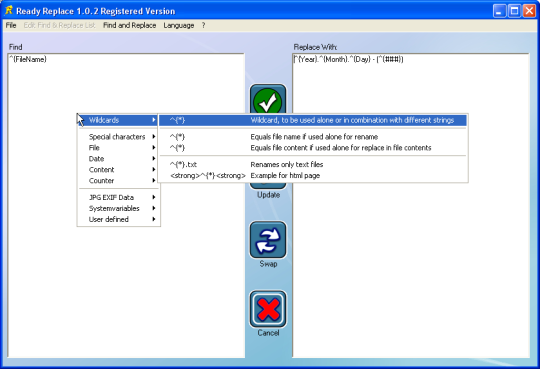Viewport: 540px width, 369px height.
Task: Expand the Date submenu
Action: click(x=118, y=159)
